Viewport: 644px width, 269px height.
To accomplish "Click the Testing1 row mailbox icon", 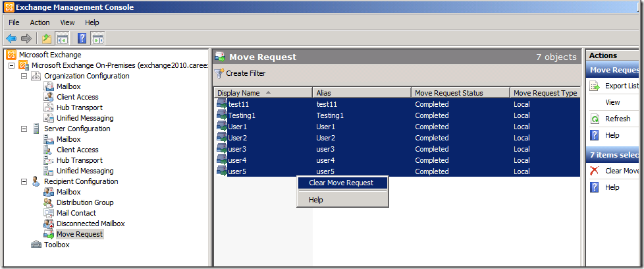I will [x=222, y=115].
